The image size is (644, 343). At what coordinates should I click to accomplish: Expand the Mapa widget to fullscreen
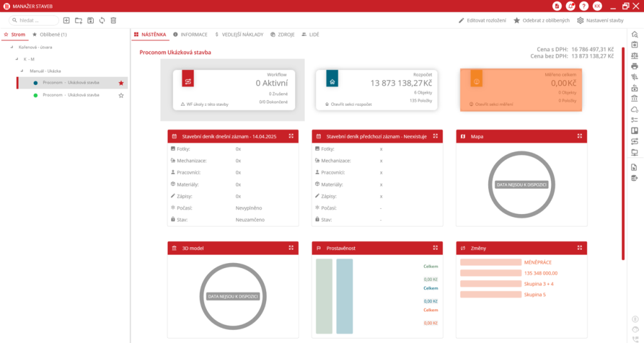click(578, 136)
